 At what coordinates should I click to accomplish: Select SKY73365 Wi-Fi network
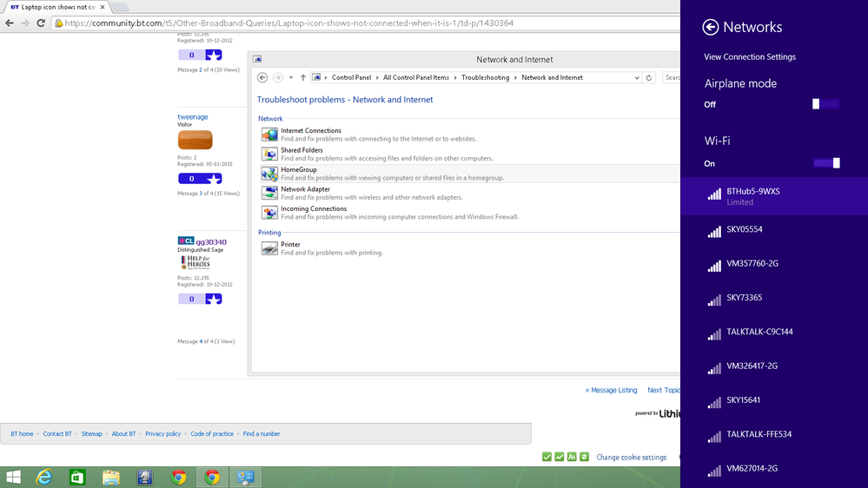774,298
